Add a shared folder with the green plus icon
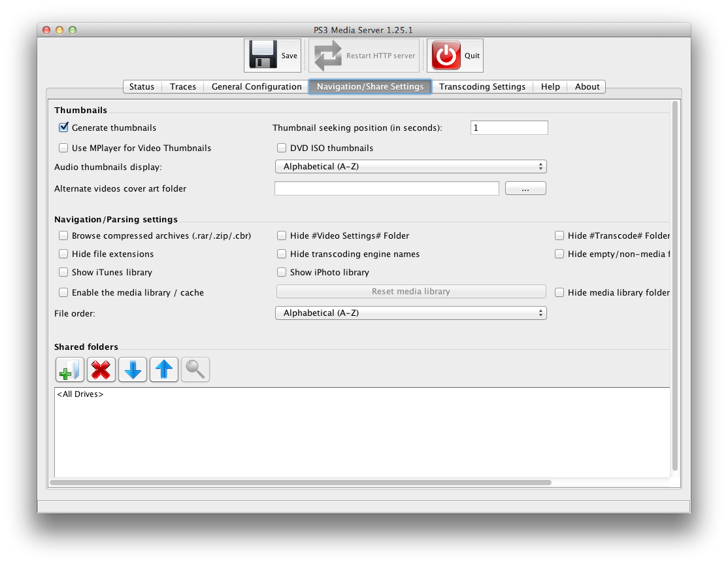 [x=70, y=370]
